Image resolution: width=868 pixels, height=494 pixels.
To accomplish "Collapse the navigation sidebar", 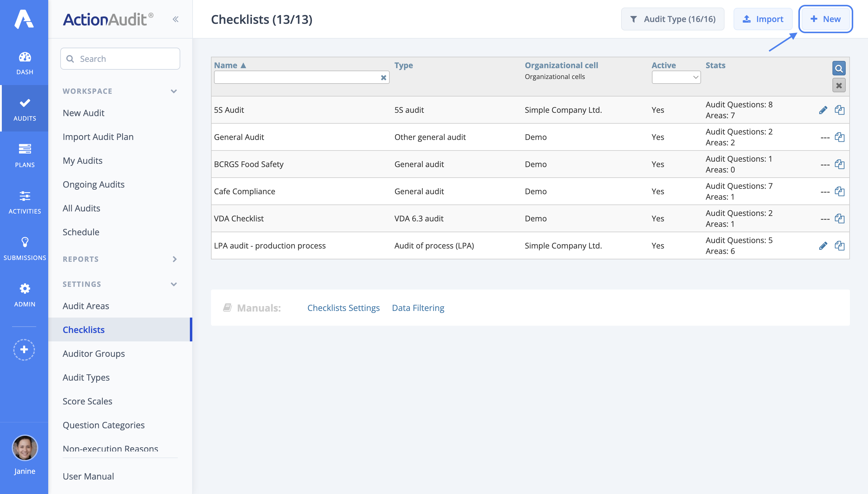I will point(176,19).
